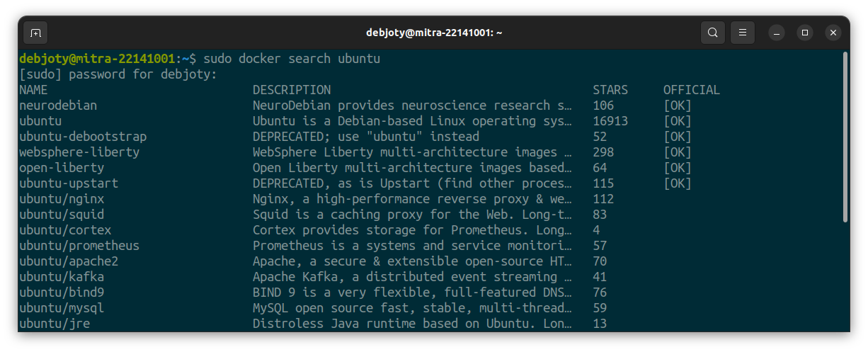
Task: Click the neurodebian image name
Action: pyautogui.click(x=58, y=106)
